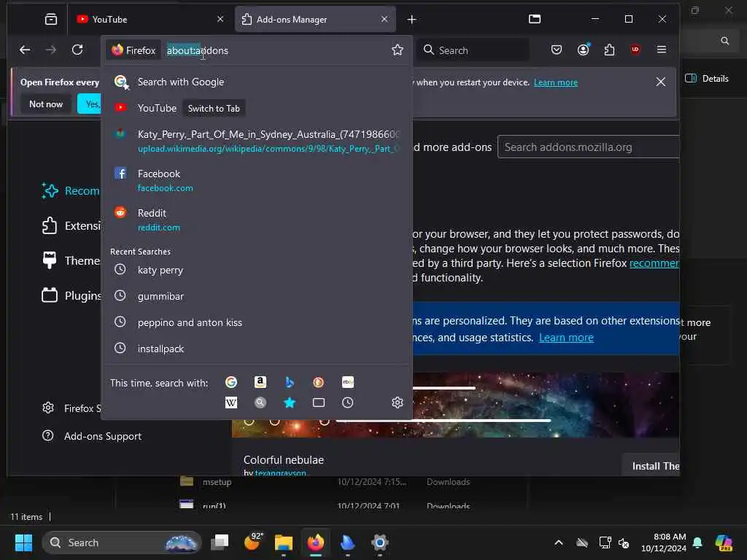Pick recent search katy perry

[x=258, y=270]
